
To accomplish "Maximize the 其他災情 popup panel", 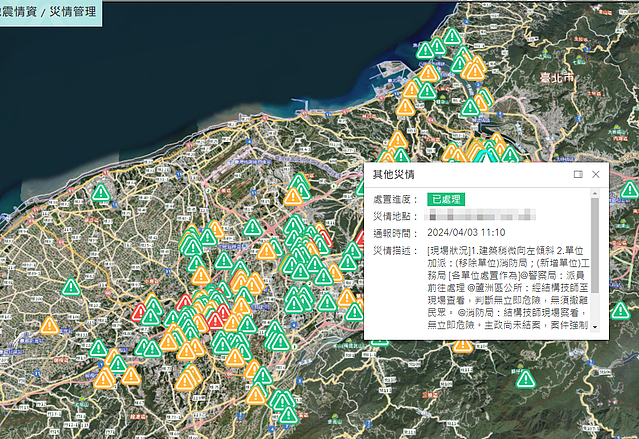I will click(x=578, y=174).
